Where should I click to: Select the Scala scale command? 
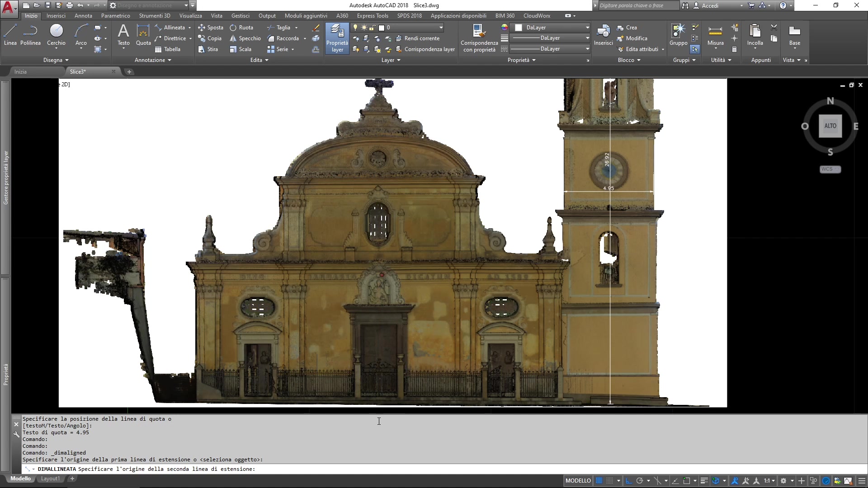[241, 49]
